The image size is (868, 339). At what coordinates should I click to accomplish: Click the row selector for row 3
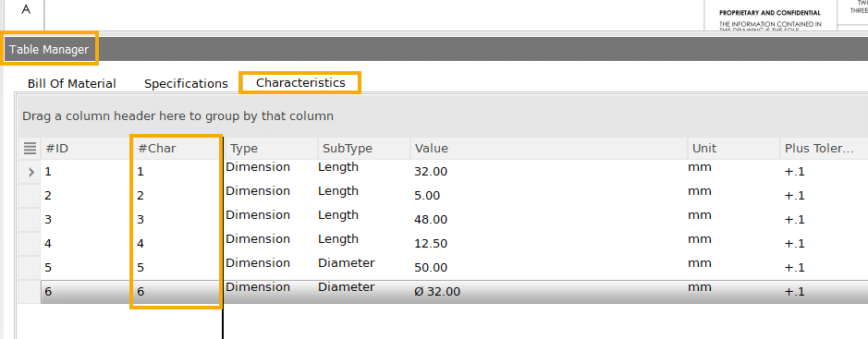(x=30, y=220)
